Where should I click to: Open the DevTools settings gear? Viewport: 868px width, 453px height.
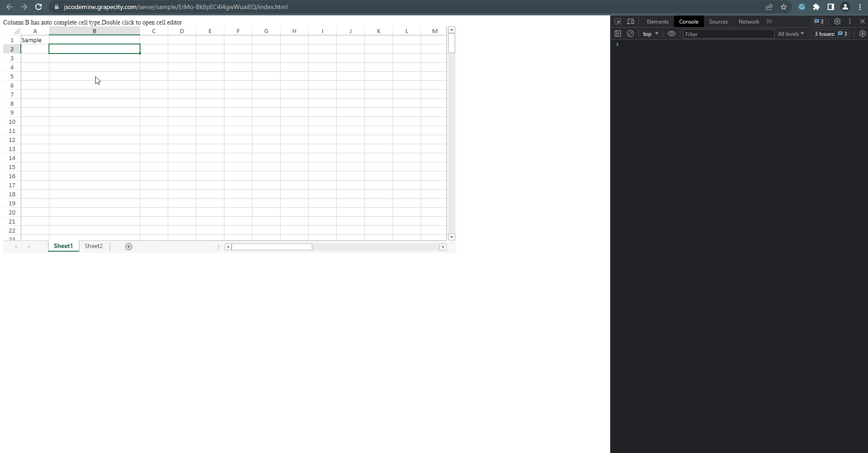click(837, 21)
